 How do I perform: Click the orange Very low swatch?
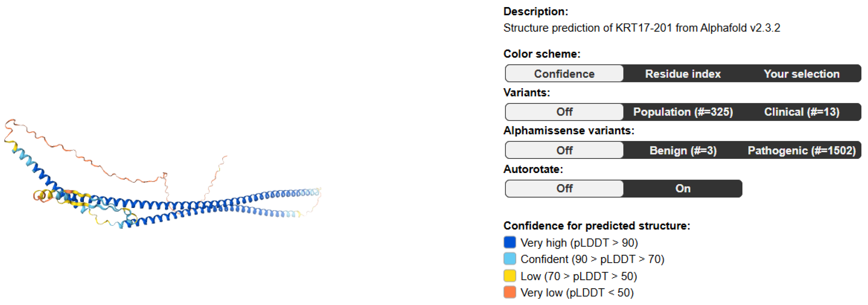tap(510, 292)
